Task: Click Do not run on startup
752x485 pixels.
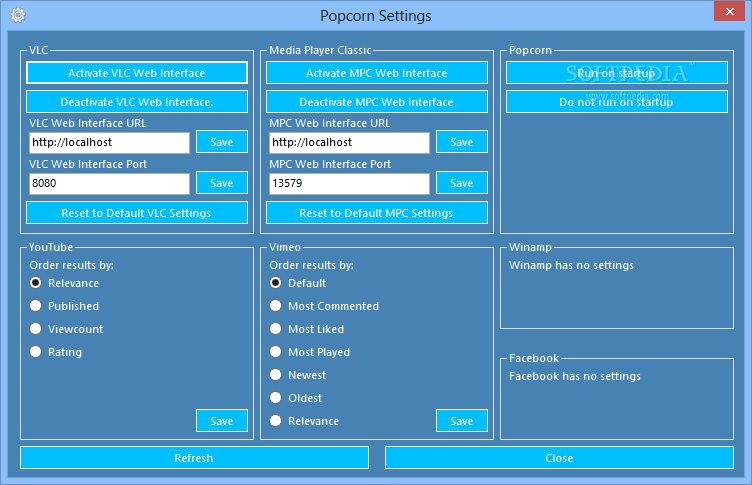Action: tap(617, 102)
